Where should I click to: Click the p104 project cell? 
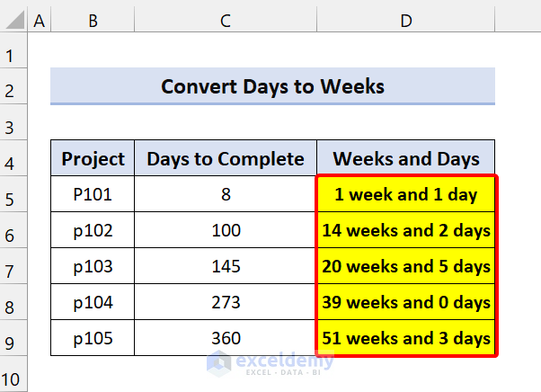click(93, 302)
